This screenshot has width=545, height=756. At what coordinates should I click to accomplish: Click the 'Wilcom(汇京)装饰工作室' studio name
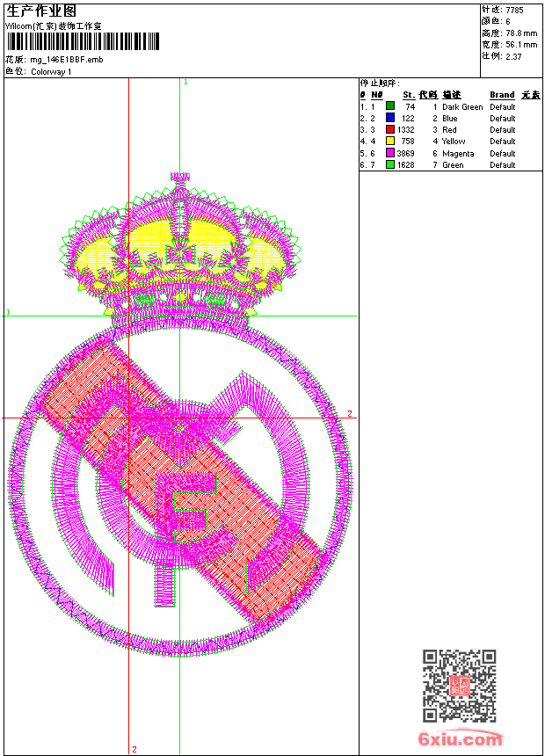click(x=54, y=26)
